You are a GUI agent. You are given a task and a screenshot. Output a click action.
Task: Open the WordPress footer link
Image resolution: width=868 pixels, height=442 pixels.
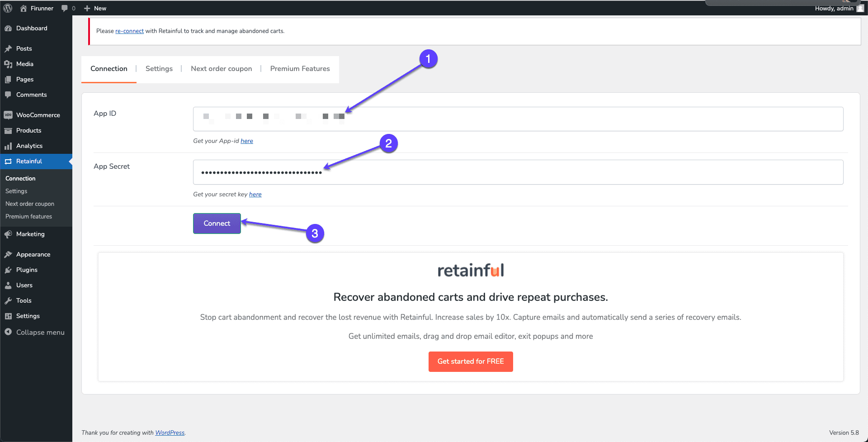coord(170,433)
